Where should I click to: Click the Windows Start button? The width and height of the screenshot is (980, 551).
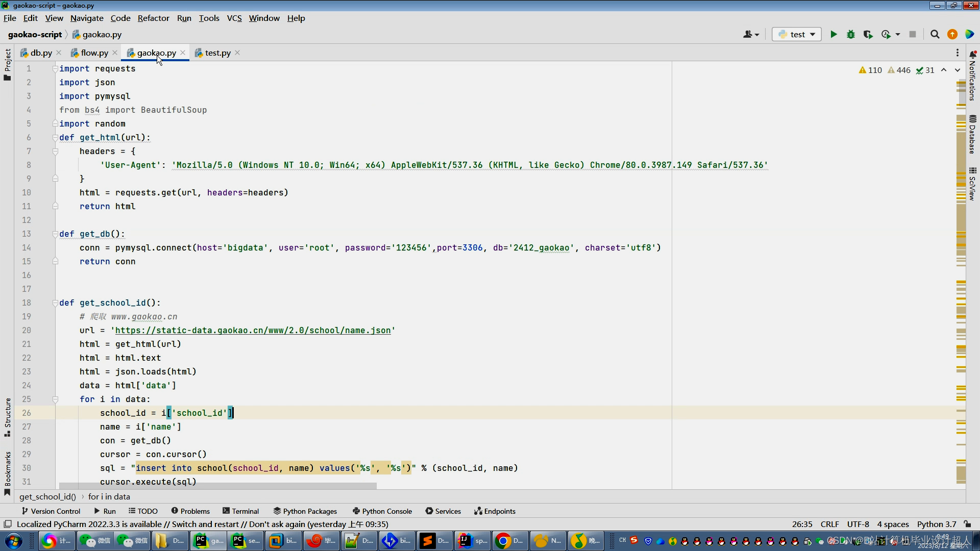pos(14,541)
